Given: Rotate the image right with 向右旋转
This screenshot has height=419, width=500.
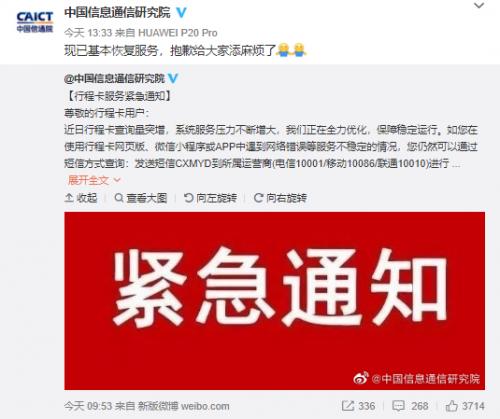Looking at the screenshot, I should click(280, 198).
